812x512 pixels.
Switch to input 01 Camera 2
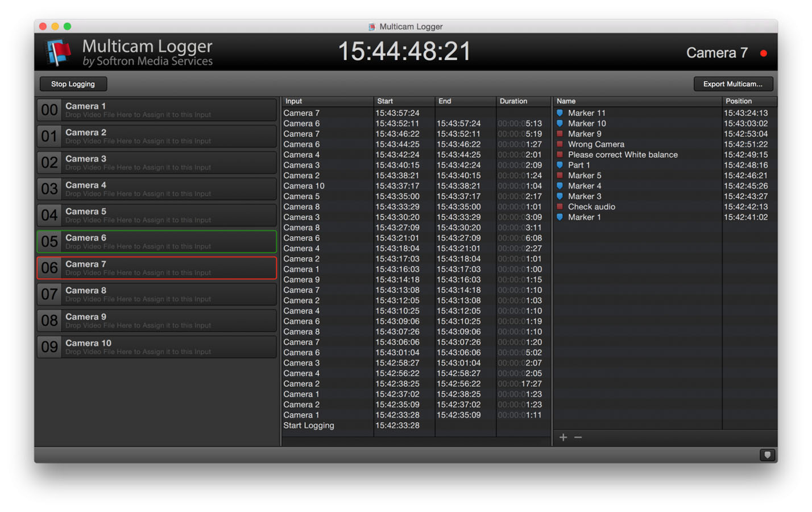tap(157, 136)
